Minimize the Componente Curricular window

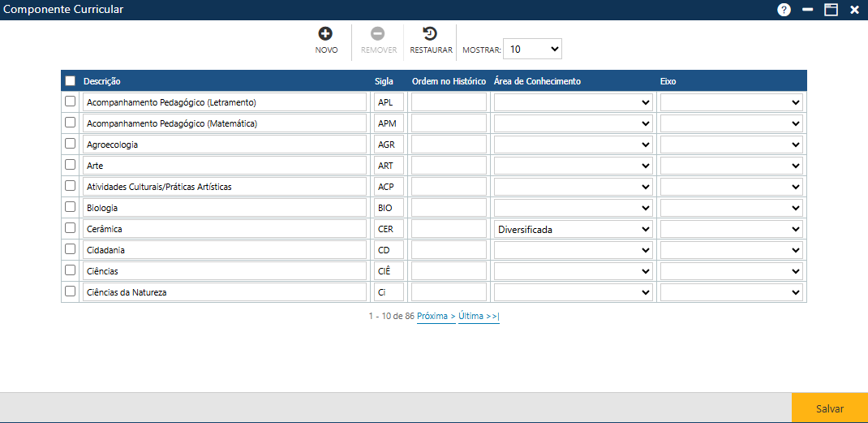808,10
